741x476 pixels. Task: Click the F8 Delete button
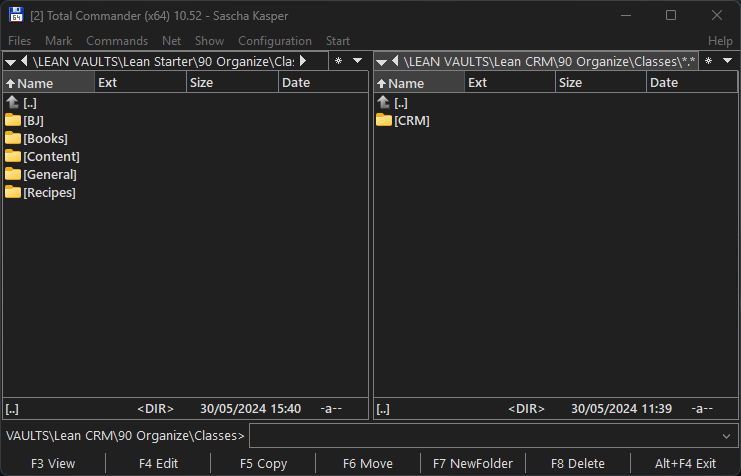pyautogui.click(x=577, y=464)
